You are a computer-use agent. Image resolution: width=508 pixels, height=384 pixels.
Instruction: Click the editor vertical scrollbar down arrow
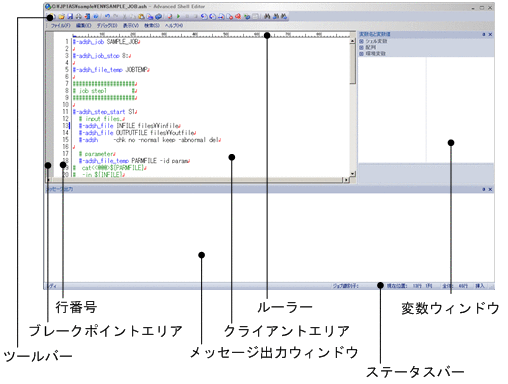[x=353, y=174]
